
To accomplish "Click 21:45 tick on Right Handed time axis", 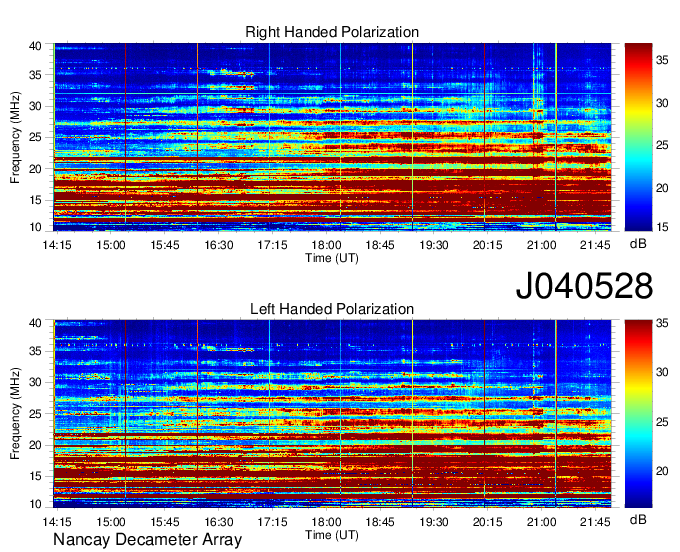I will (595, 245).
